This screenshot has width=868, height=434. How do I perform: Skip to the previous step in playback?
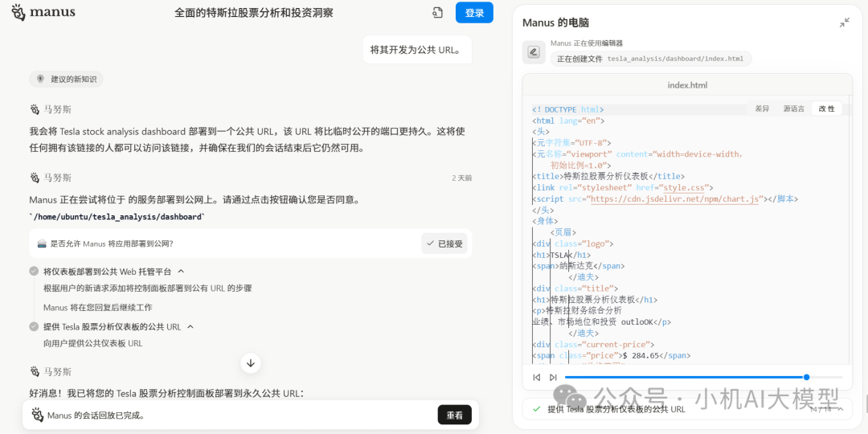536,378
